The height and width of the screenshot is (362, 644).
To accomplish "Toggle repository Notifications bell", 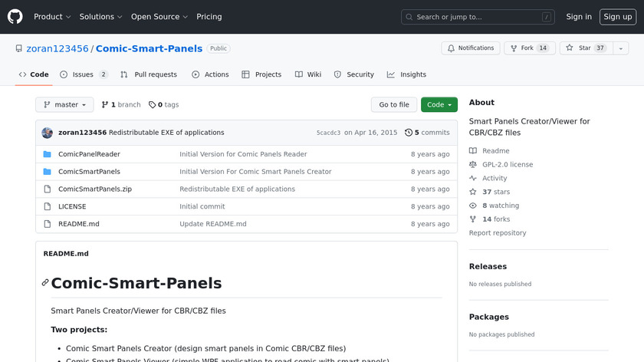I will (x=470, y=48).
